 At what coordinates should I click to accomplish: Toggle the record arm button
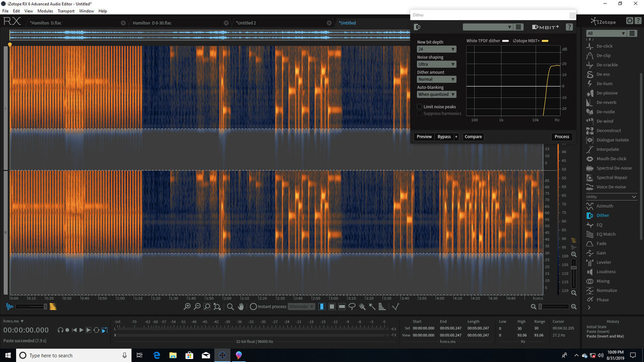tap(67, 330)
